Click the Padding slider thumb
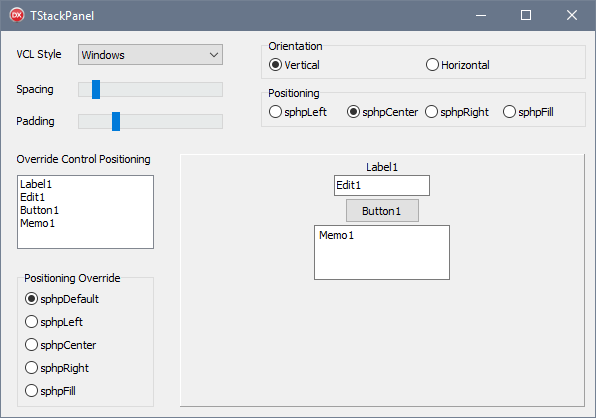Viewport: 596px width, 418px height. tap(116, 121)
